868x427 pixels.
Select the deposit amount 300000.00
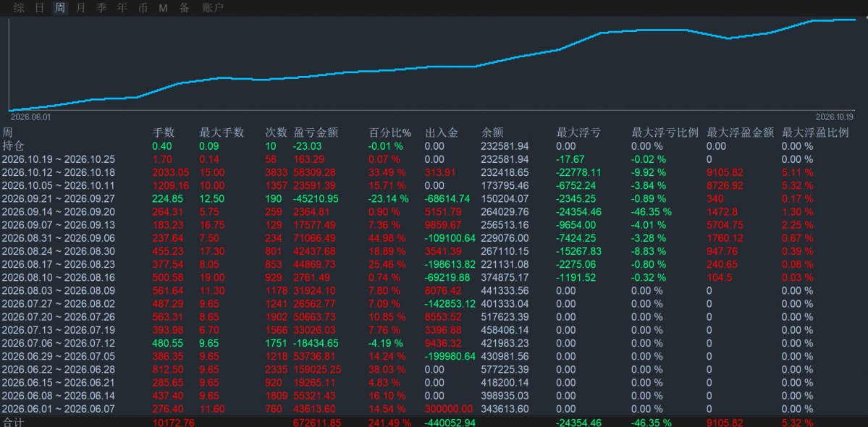point(449,409)
